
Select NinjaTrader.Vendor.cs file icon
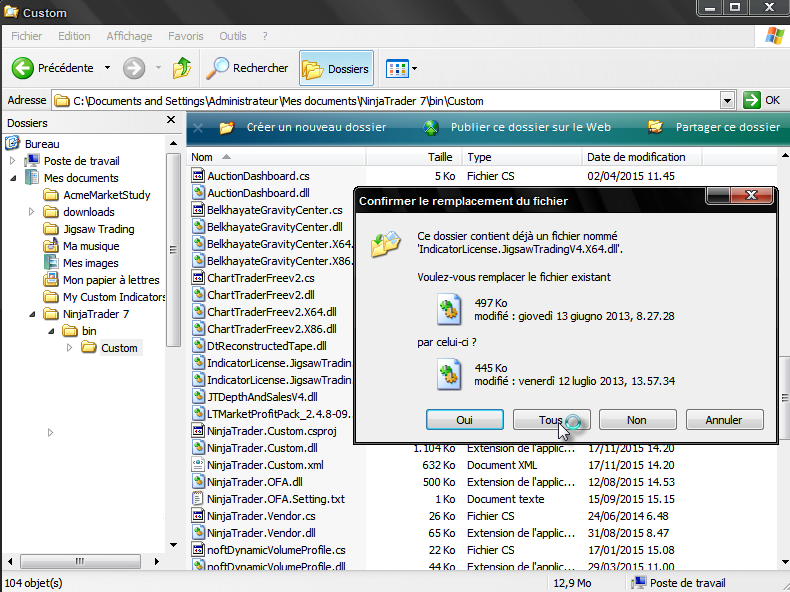198,516
